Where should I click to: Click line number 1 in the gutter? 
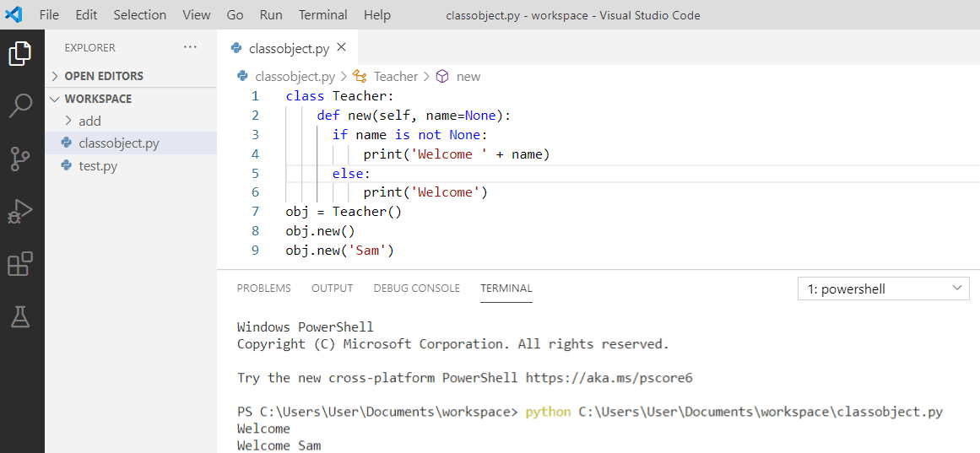(x=255, y=96)
